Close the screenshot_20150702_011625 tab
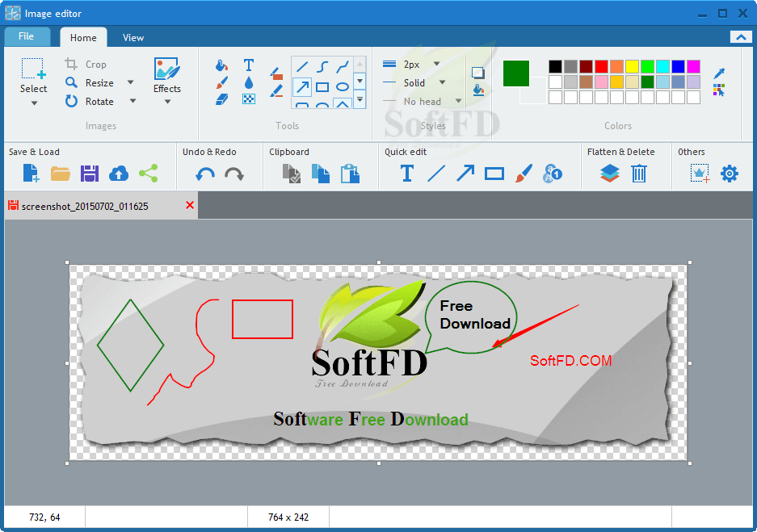The height and width of the screenshot is (532, 757). pos(190,206)
